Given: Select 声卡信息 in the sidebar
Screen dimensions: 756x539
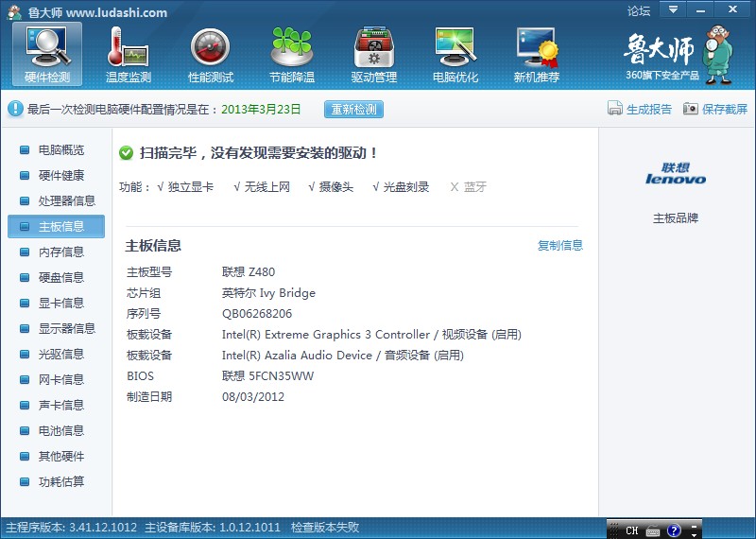Looking at the screenshot, I should pos(56,406).
